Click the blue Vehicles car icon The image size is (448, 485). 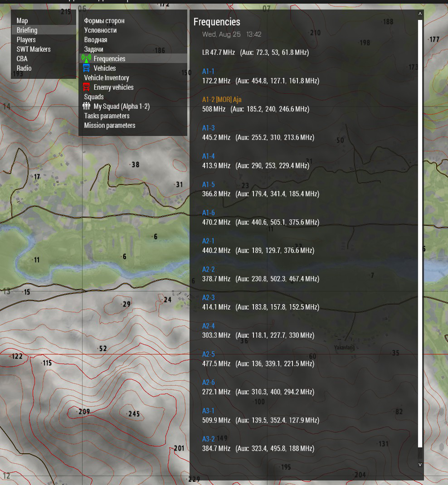coord(86,68)
